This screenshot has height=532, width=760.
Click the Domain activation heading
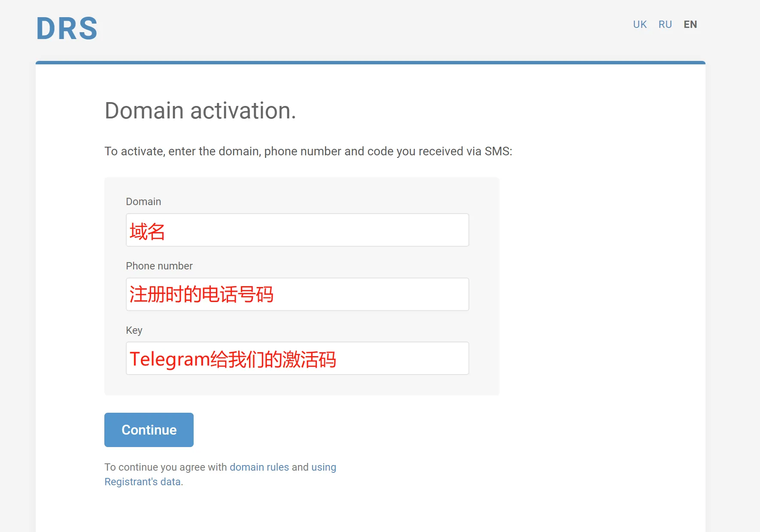201,111
